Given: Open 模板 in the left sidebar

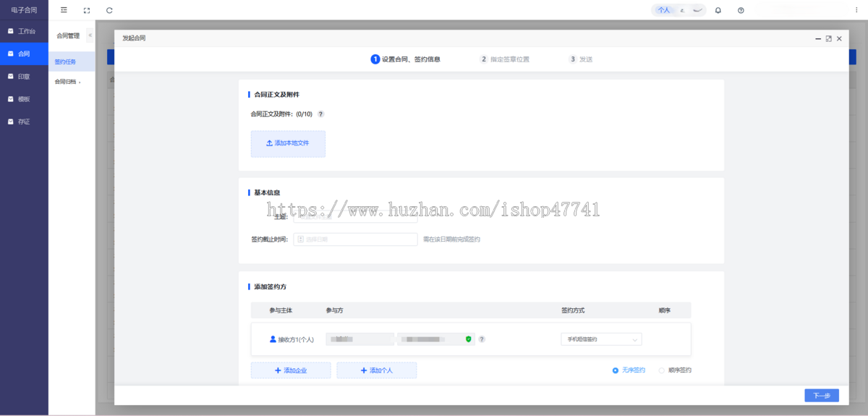Looking at the screenshot, I should tap(24, 99).
